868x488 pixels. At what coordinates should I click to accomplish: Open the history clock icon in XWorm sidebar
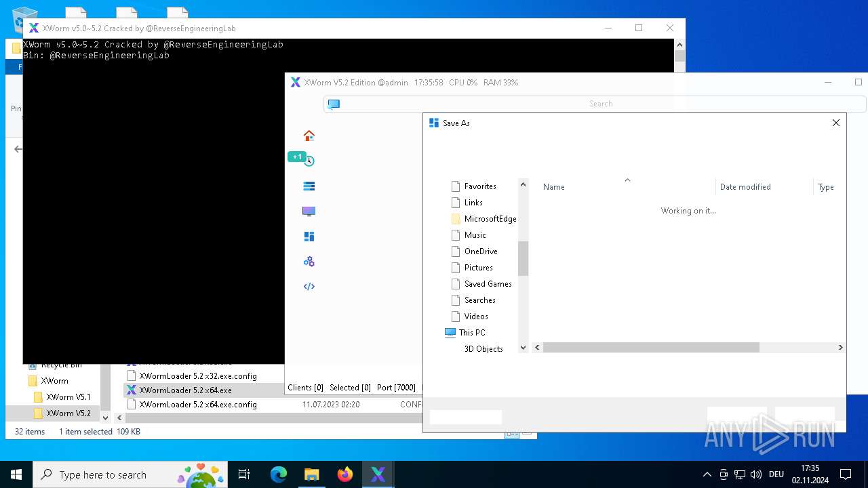tap(309, 161)
